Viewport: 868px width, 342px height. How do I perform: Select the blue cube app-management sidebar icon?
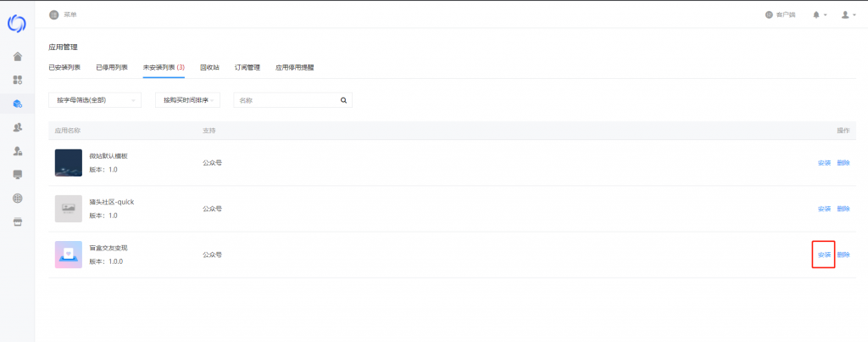[x=18, y=104]
